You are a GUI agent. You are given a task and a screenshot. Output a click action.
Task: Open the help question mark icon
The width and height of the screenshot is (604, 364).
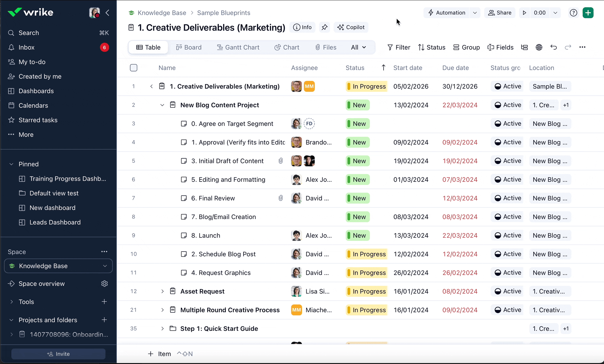tap(573, 13)
